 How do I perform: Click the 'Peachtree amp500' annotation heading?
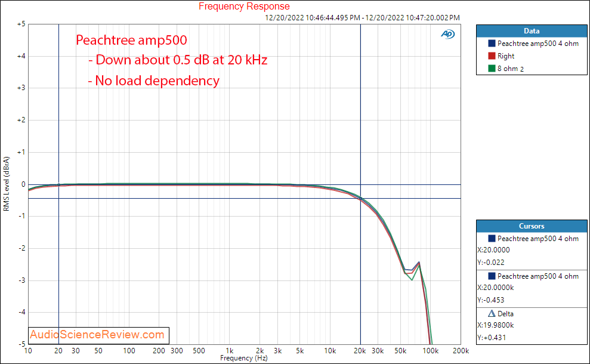pos(131,40)
